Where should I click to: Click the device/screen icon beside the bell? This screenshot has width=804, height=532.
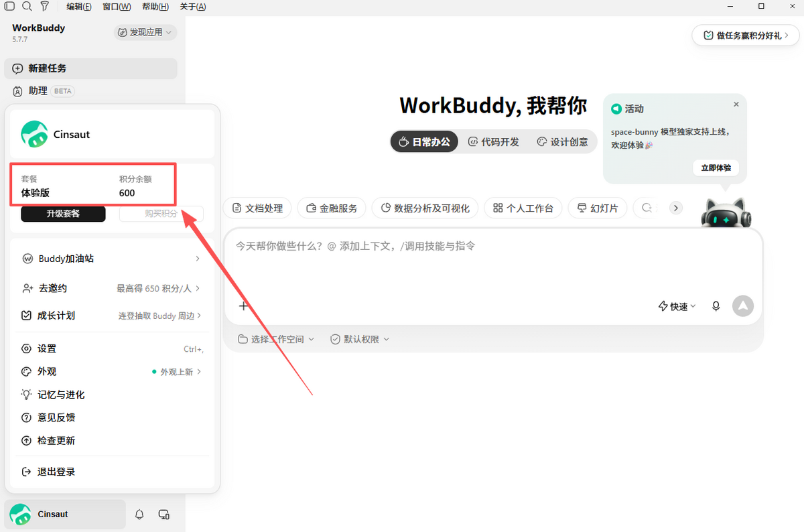point(163,515)
